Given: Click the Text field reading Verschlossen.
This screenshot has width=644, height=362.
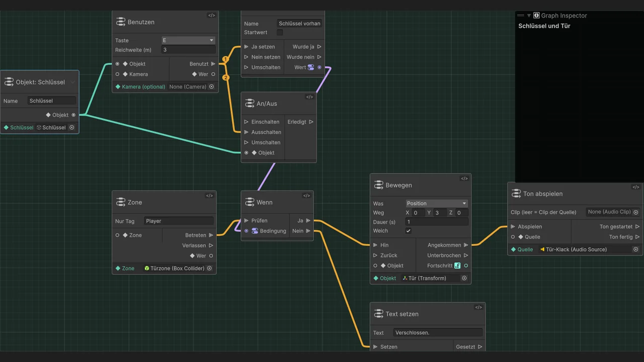Looking at the screenshot, I should point(438,333).
